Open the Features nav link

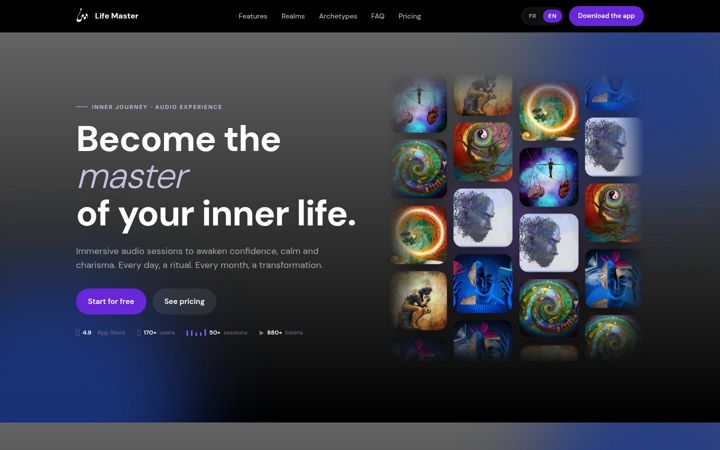pos(253,16)
